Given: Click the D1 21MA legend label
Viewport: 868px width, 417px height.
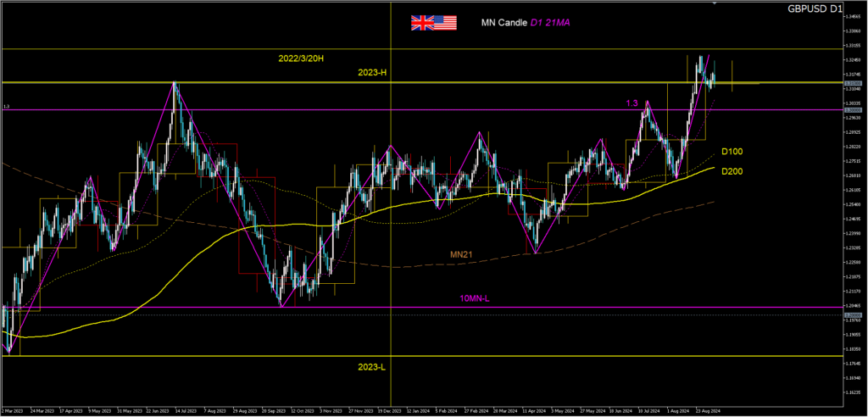Looking at the screenshot, I should coord(550,23).
